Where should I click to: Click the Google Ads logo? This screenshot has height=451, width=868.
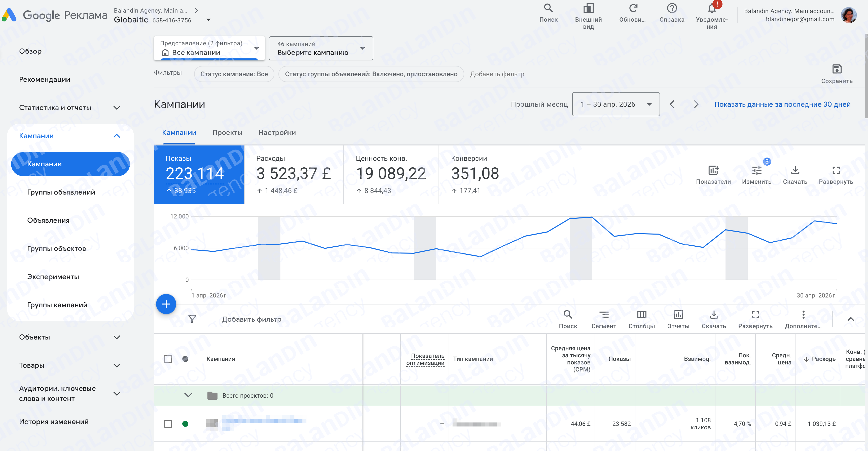9,15
